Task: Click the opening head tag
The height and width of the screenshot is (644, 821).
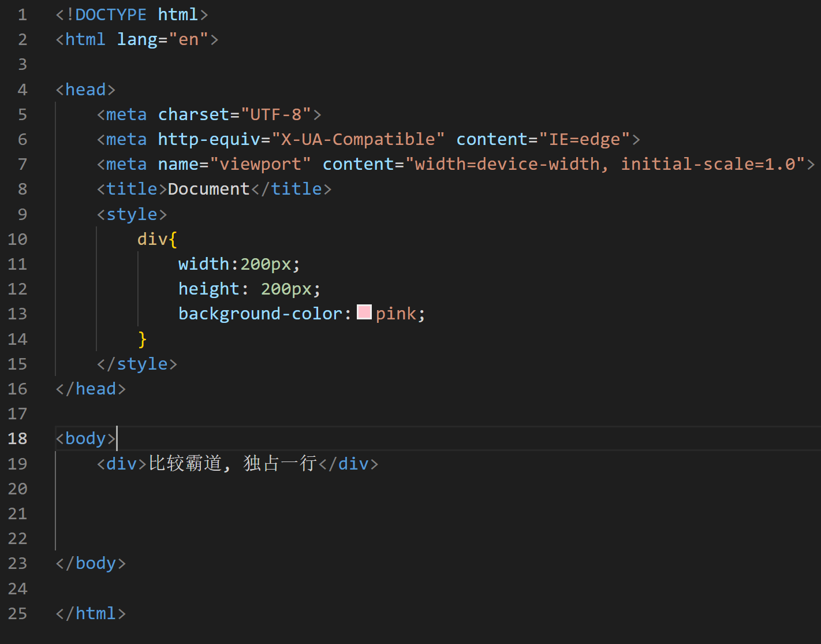Action: point(85,90)
